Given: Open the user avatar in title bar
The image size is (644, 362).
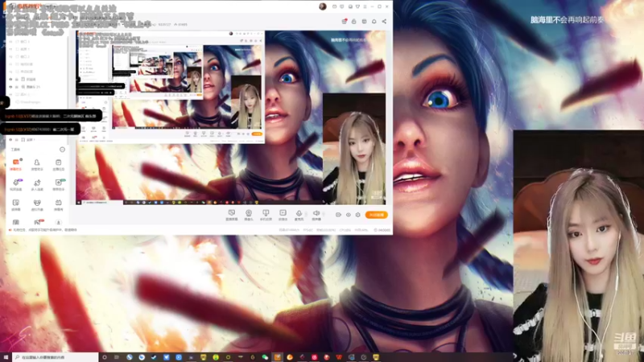Looking at the screenshot, I should pyautogui.click(x=323, y=6).
